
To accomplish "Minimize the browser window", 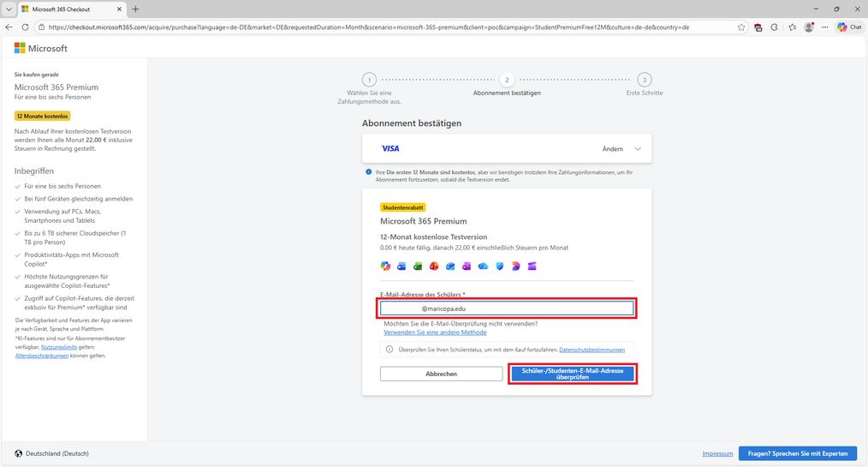I will coord(816,9).
